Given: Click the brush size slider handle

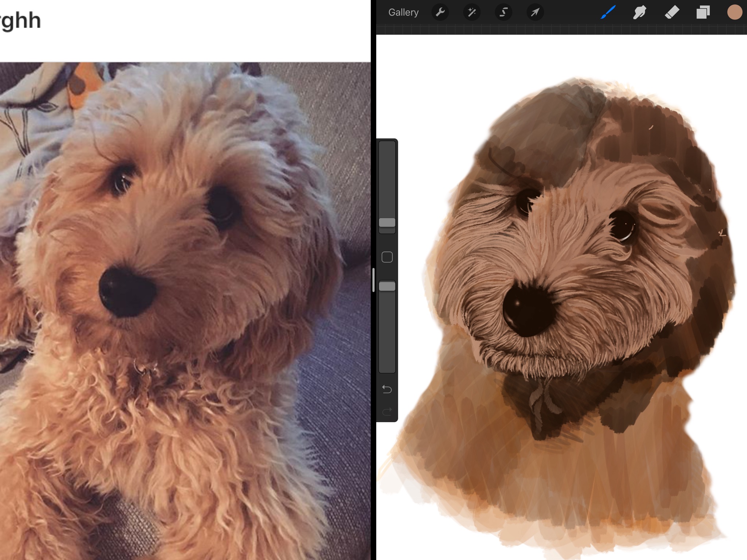Looking at the screenshot, I should click(x=387, y=222).
